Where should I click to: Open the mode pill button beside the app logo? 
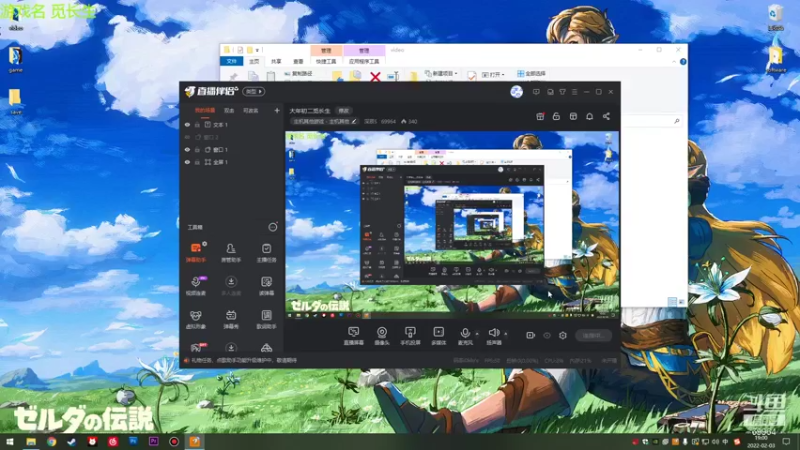coord(254,92)
